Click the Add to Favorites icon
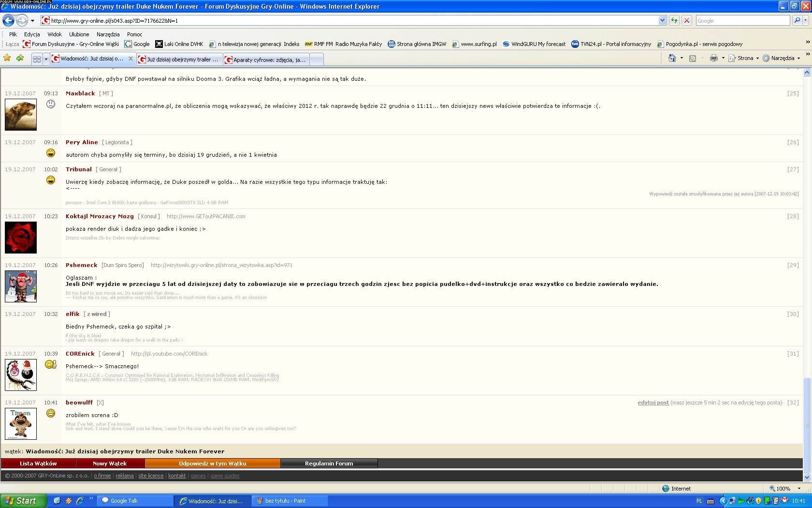The image size is (812, 508). tap(20, 58)
